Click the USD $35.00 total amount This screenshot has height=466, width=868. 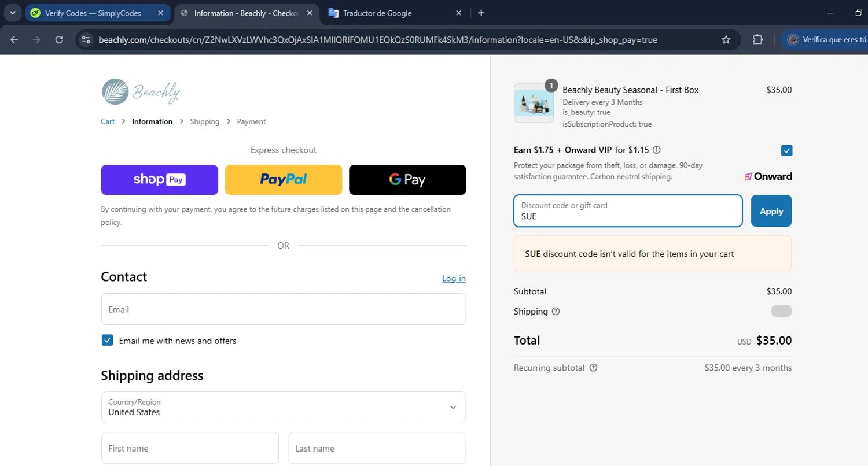pos(764,341)
